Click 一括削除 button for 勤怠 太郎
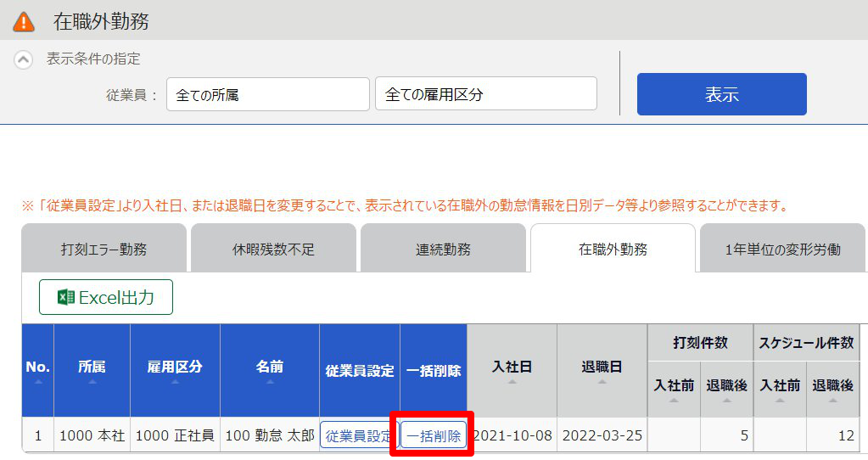 [434, 435]
